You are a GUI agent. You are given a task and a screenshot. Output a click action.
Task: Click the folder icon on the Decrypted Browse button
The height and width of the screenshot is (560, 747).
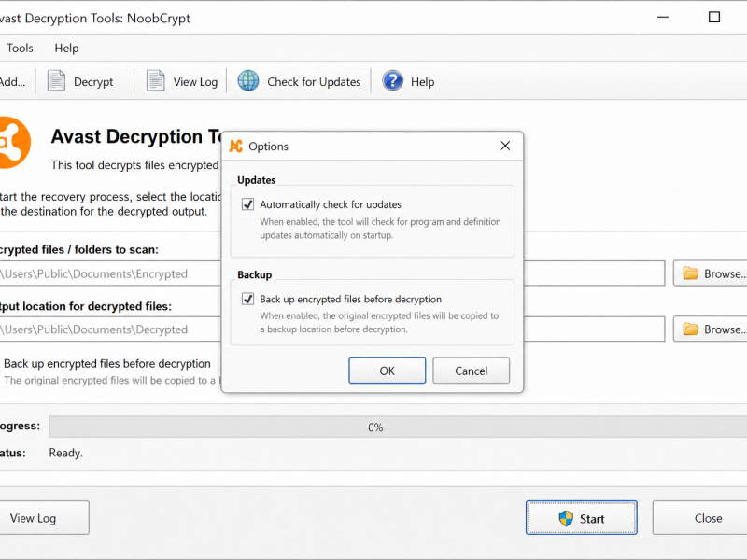690,329
